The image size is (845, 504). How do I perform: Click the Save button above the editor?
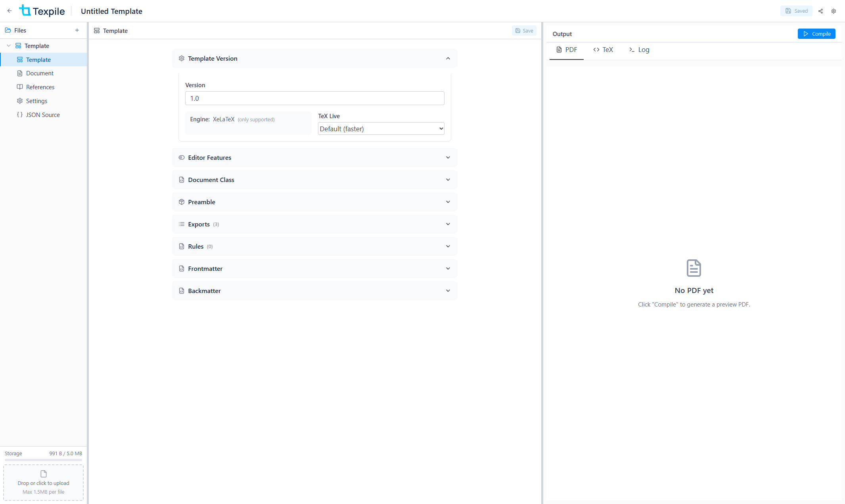click(524, 30)
